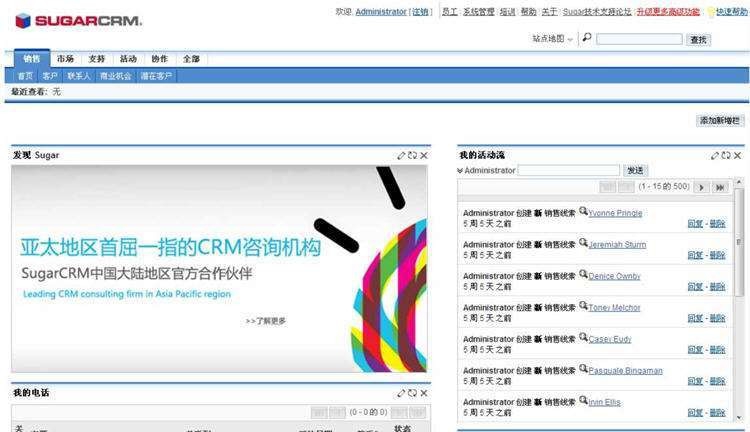The image size is (750, 432).
Task: Open 首页 in the blue submenu
Action: pos(25,76)
